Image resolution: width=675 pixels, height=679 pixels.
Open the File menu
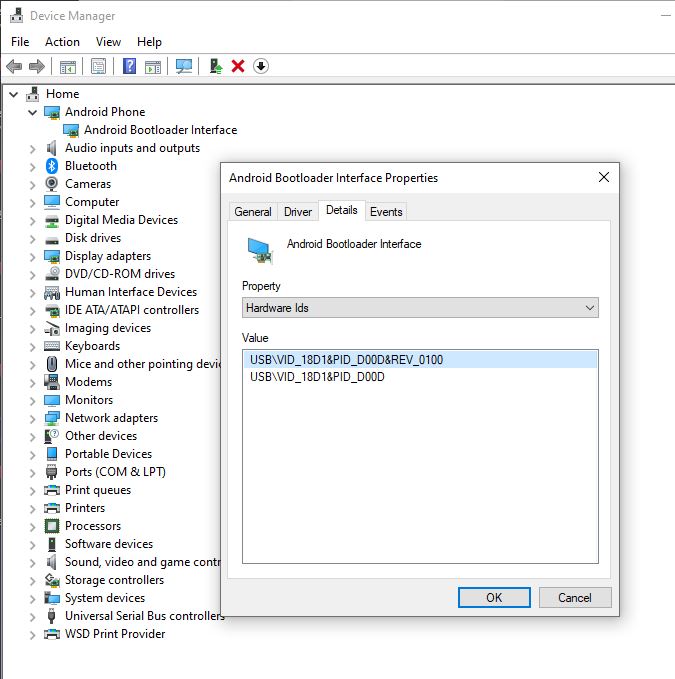[x=20, y=42]
